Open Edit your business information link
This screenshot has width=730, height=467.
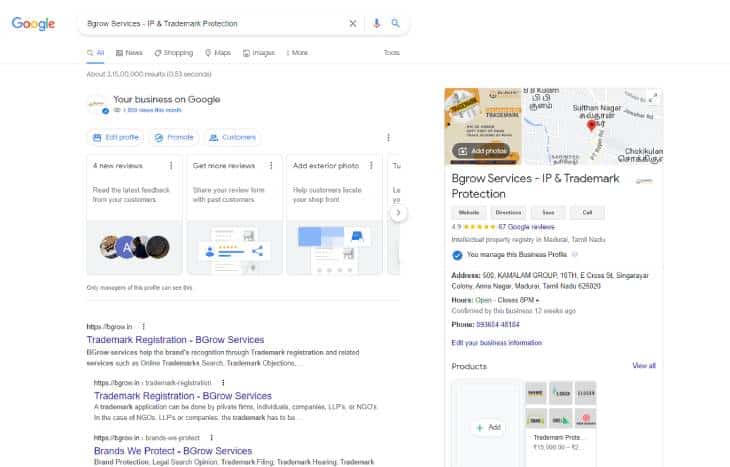coord(497,343)
